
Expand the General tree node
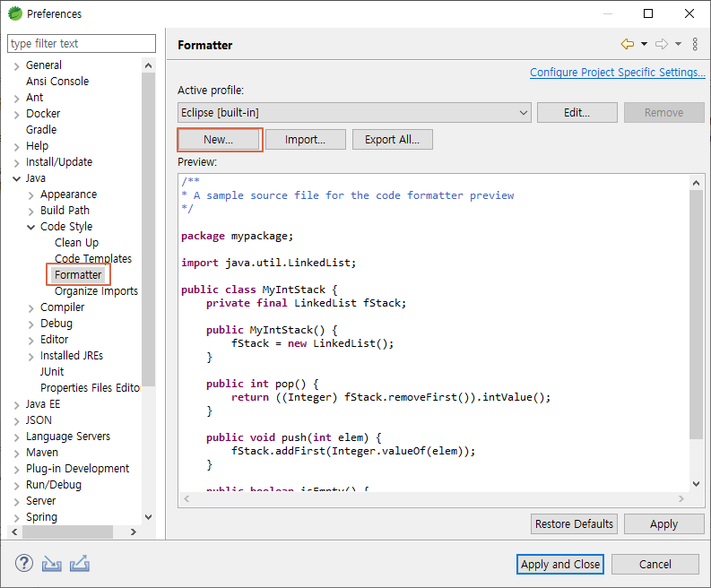coord(16,66)
